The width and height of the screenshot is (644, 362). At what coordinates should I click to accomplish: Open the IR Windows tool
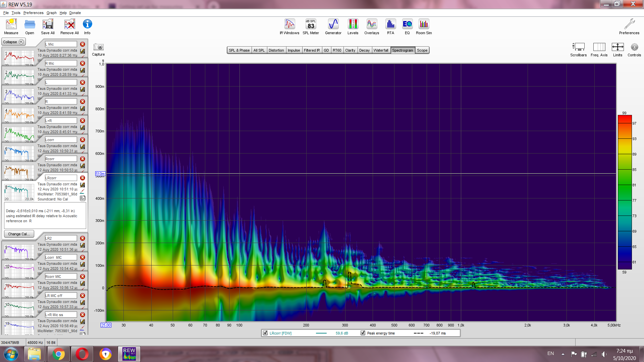[x=289, y=26]
